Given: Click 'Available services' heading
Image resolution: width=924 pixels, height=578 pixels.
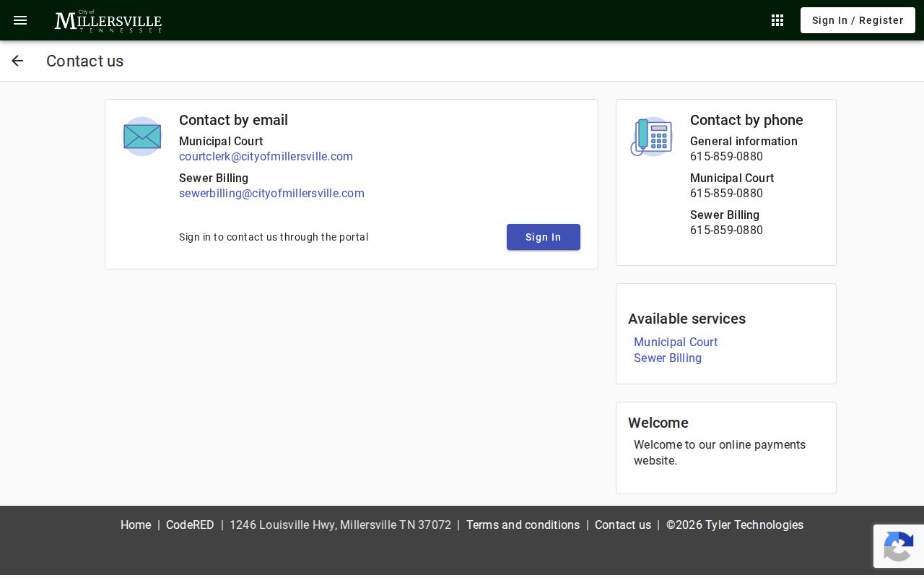Looking at the screenshot, I should [687, 319].
